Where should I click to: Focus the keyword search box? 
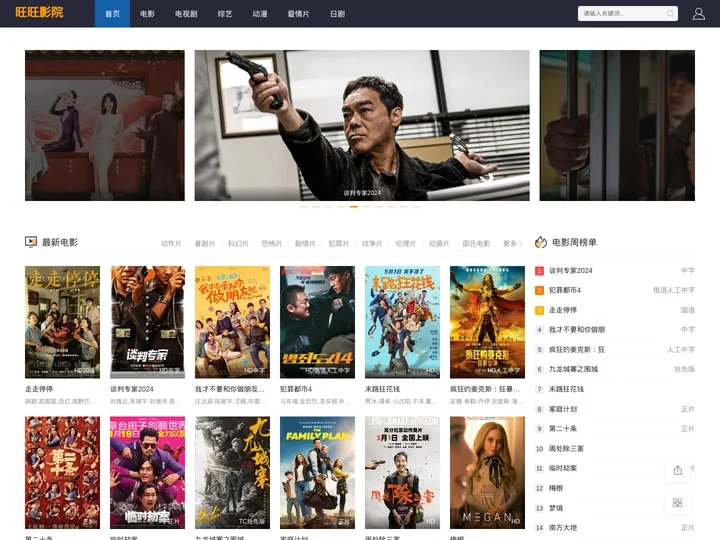tap(627, 14)
